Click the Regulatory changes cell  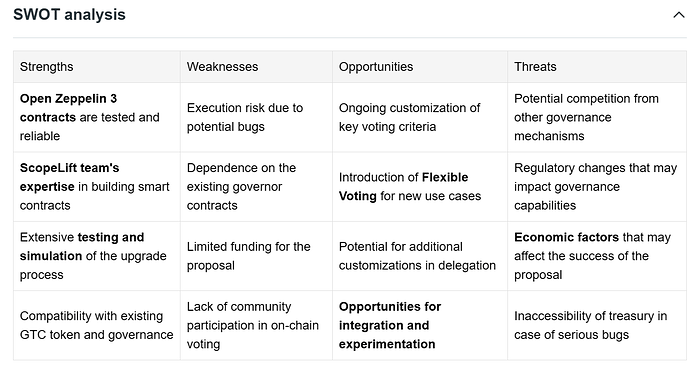coord(597,187)
